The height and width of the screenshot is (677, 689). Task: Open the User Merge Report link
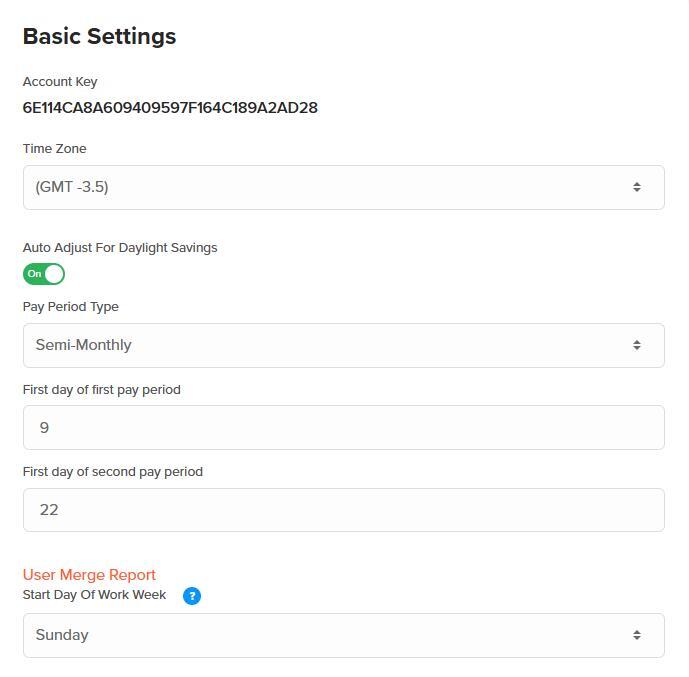pos(89,575)
